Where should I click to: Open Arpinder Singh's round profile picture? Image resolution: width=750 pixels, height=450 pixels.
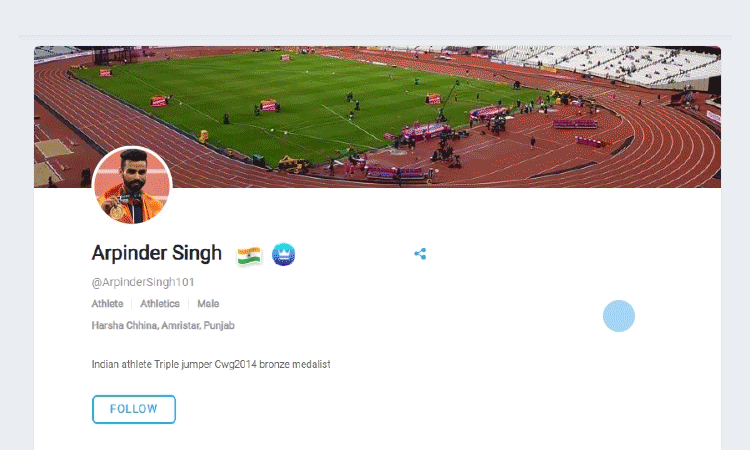click(x=132, y=186)
